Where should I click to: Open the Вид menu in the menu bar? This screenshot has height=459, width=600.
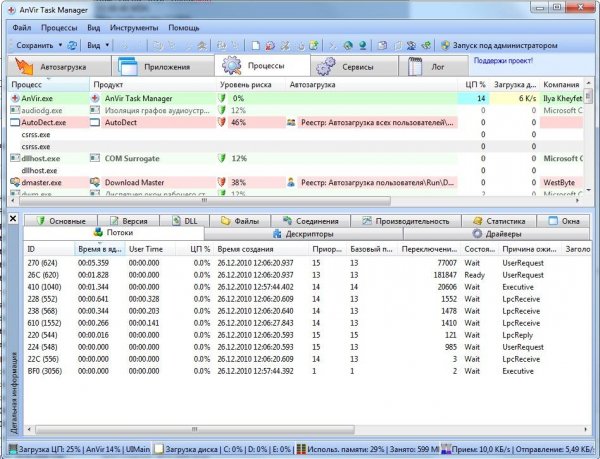point(93,28)
